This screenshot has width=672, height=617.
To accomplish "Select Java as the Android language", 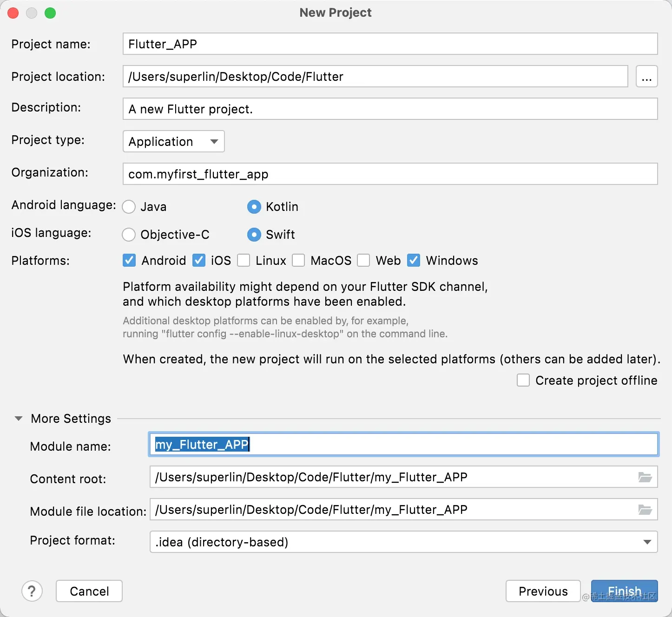I will (x=129, y=207).
